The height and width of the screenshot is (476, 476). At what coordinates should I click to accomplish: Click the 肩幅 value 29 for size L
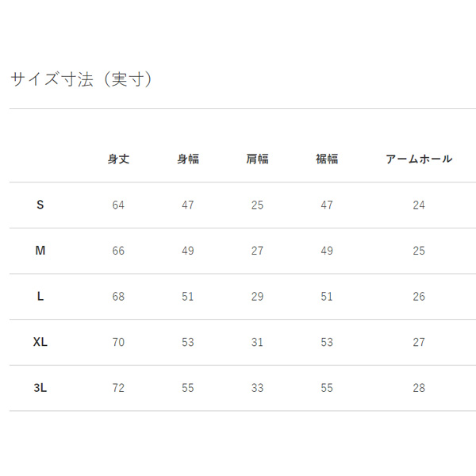257,297
